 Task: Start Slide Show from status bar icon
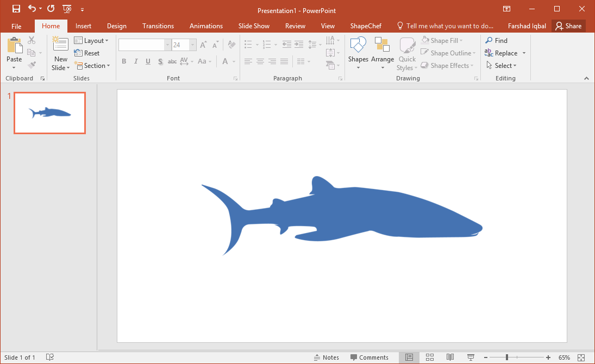[x=471, y=357]
